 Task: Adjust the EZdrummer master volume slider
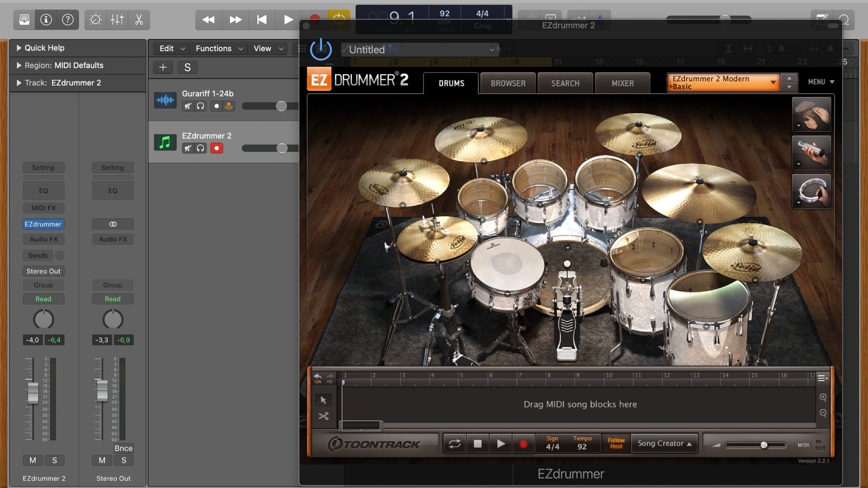(x=764, y=445)
